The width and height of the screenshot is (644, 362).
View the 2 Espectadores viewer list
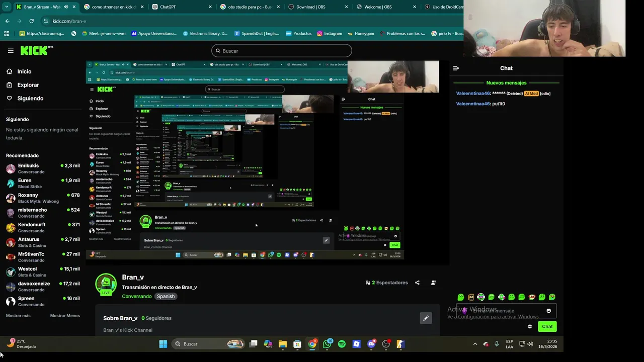coord(386,283)
